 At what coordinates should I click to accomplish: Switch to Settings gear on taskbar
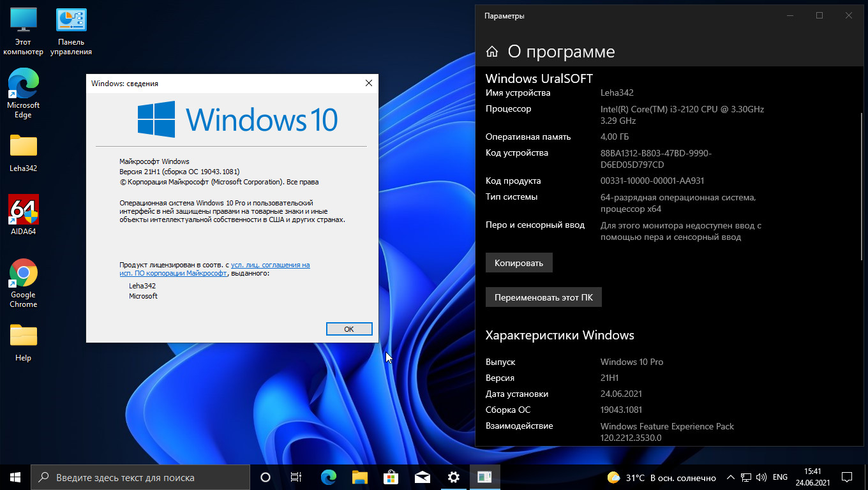(x=453, y=477)
